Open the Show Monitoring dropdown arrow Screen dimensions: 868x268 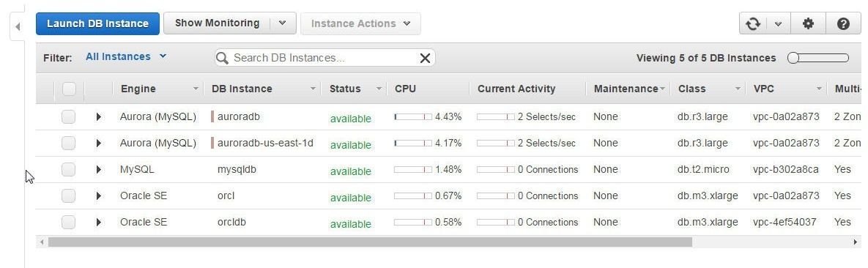point(282,23)
